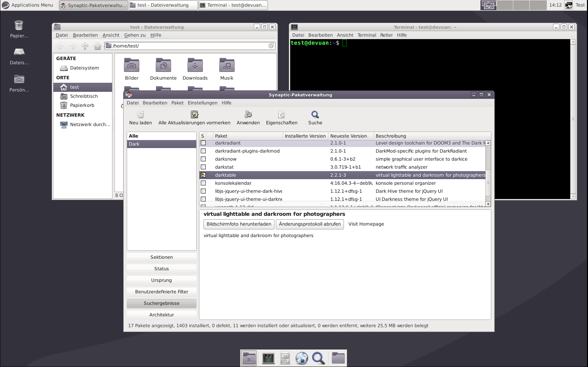Click the Suche magnifier icon in Synaptic

pyautogui.click(x=315, y=115)
